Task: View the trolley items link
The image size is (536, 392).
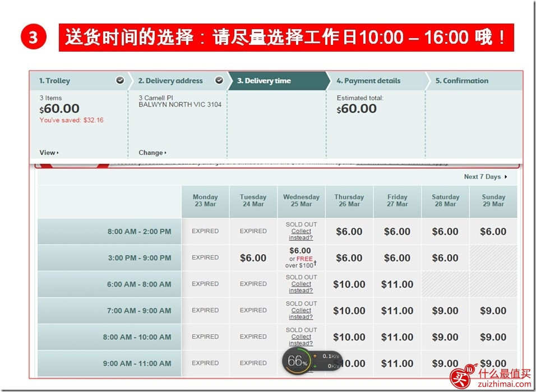Action: pos(49,153)
